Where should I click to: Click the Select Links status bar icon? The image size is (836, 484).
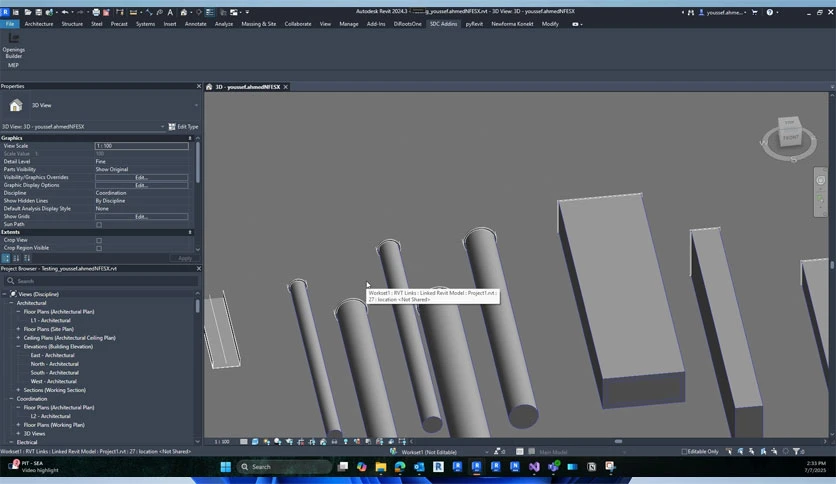tap(729, 451)
